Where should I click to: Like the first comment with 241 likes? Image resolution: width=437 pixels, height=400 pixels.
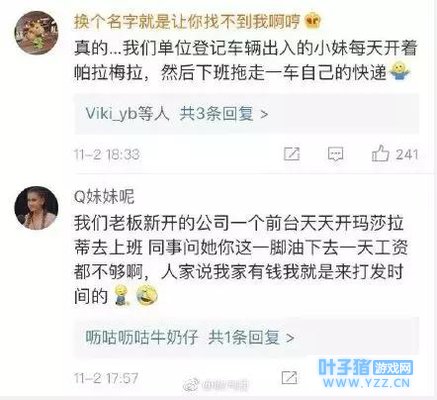pyautogui.click(x=380, y=154)
